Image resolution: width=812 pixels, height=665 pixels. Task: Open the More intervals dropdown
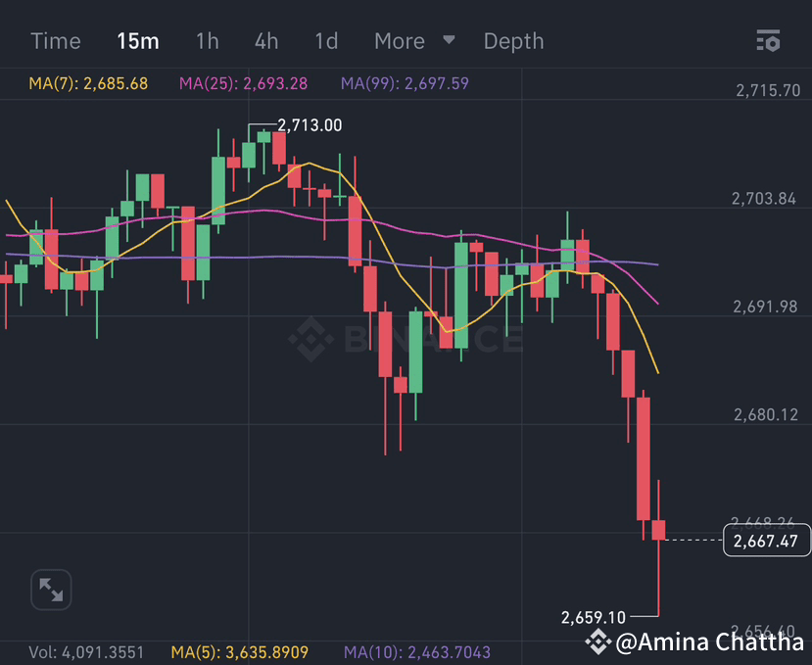[x=400, y=41]
